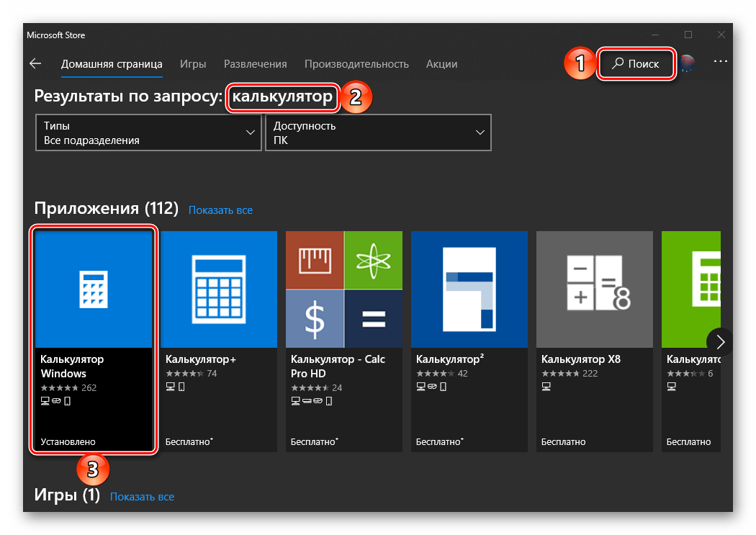Expand the Типы filter dropdown
This screenshot has width=756, height=535.
[x=148, y=132]
